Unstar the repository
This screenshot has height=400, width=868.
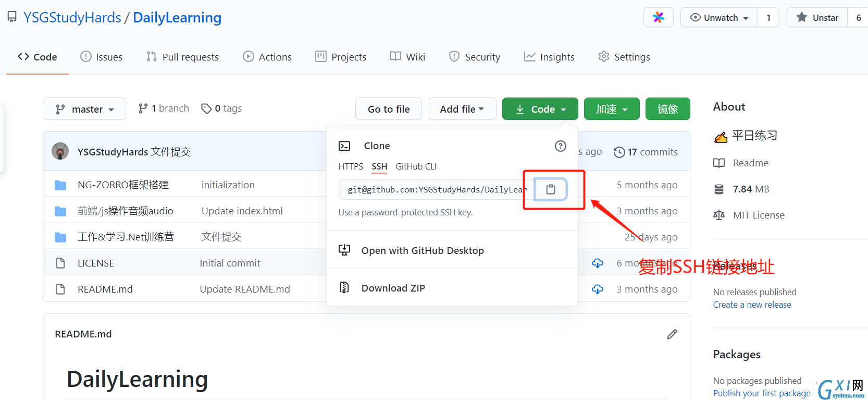point(817,17)
